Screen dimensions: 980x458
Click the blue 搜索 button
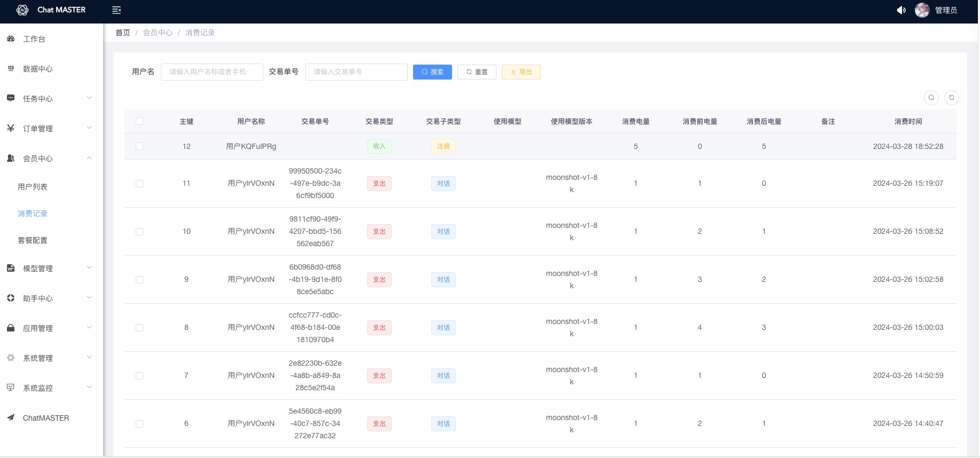(x=432, y=72)
